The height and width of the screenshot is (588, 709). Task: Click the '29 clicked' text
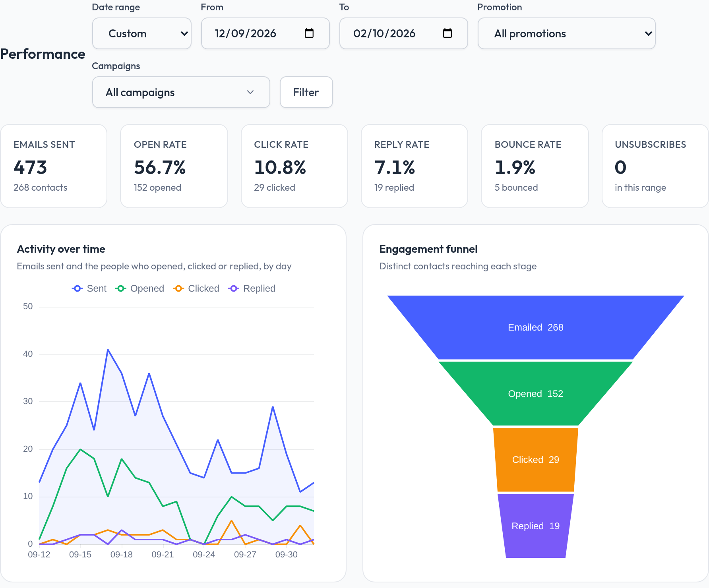click(x=275, y=188)
